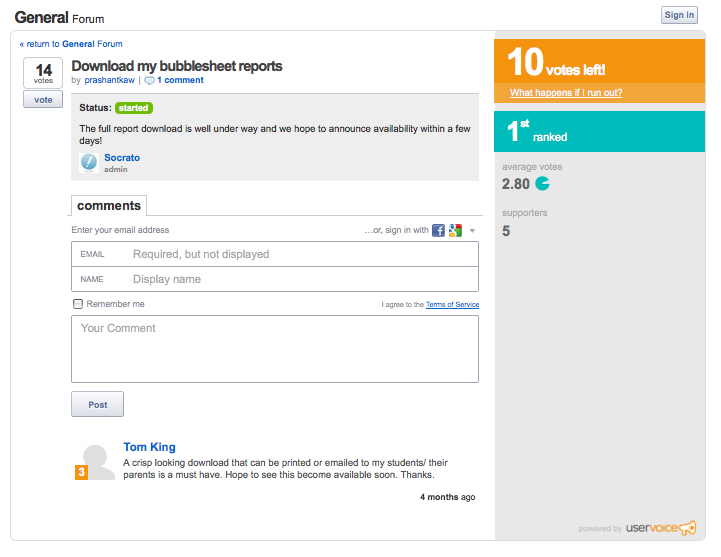Sign in with the Google icon
Image resolution: width=721 pixels, height=557 pixels.
[x=455, y=230]
